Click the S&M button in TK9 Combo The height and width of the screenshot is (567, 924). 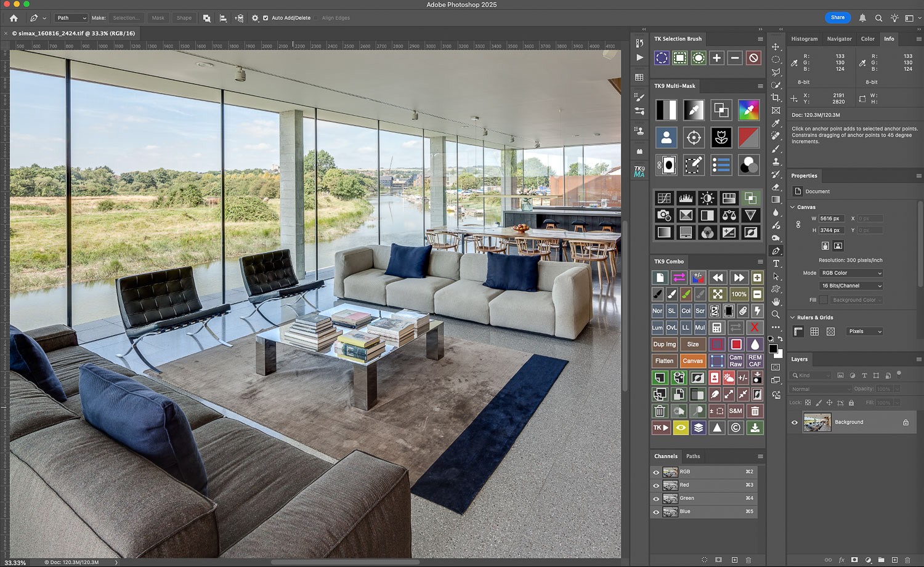tap(736, 411)
